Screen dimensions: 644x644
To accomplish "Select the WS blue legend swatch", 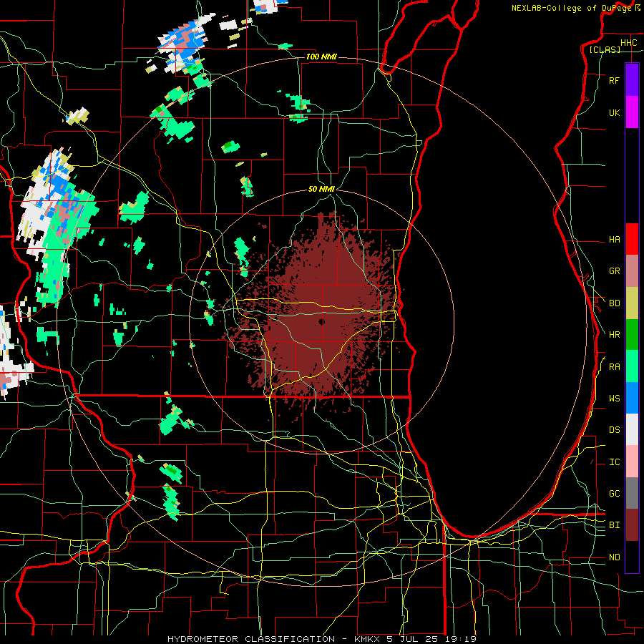I will click(x=632, y=398).
